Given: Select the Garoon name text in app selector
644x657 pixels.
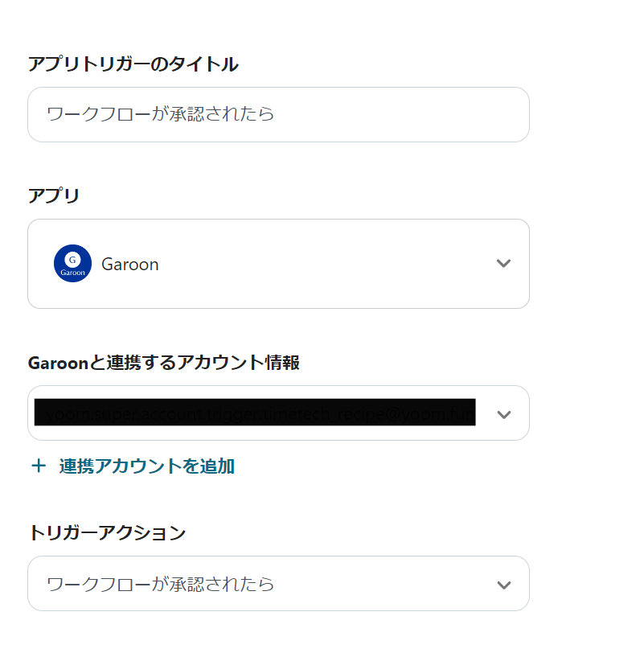Looking at the screenshot, I should point(130,265).
